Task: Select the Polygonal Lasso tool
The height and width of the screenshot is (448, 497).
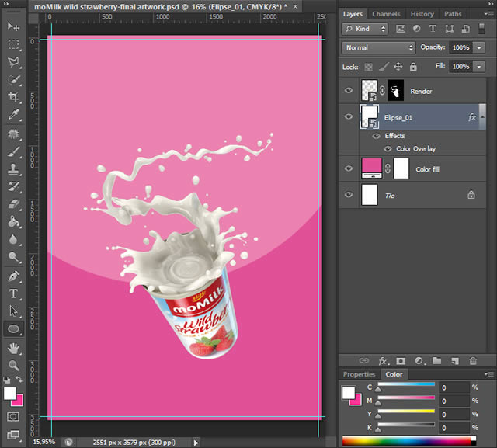Action: coord(13,62)
